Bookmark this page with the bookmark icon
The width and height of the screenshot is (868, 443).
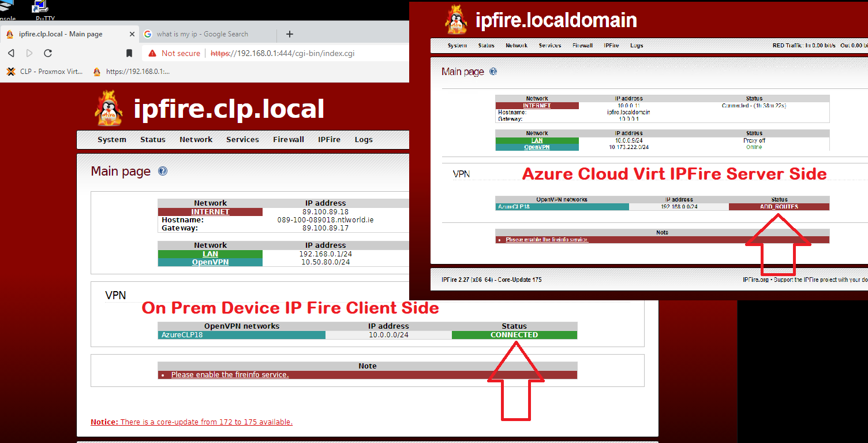point(129,53)
